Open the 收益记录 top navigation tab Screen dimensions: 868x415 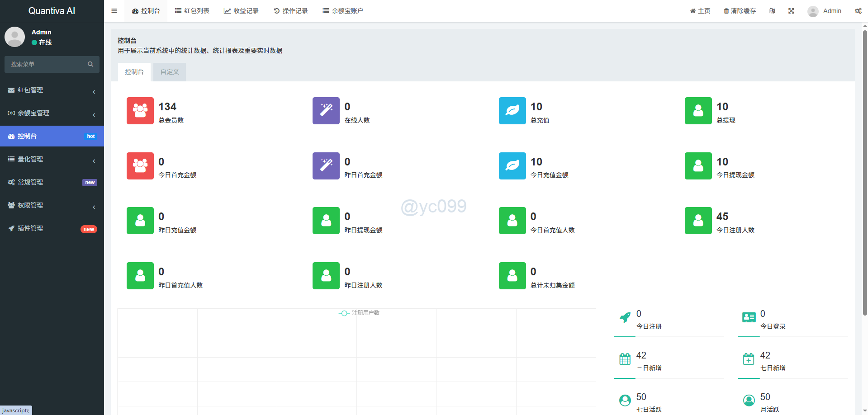coord(241,11)
